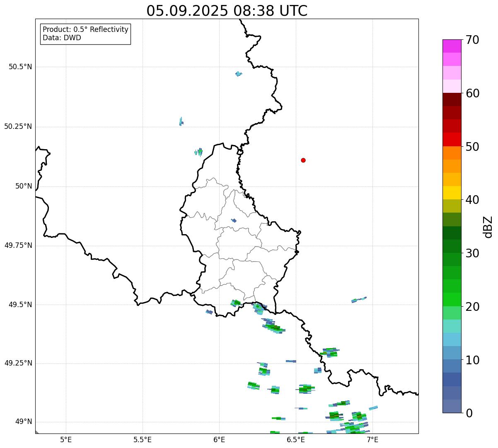Viewport: 498px width, 448px height.
Task: Click the small blue echo inside Luxembourg
Action: coord(234,220)
